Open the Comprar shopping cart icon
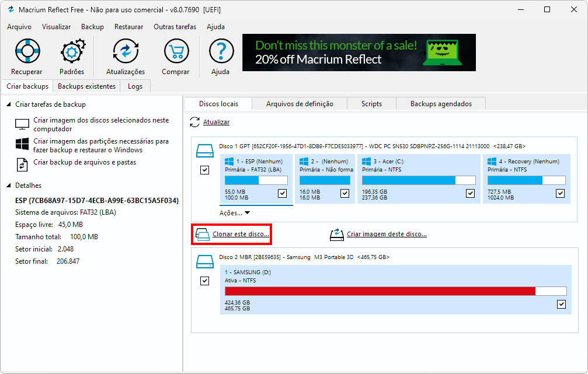Viewport: 588px width, 374px height. (176, 51)
